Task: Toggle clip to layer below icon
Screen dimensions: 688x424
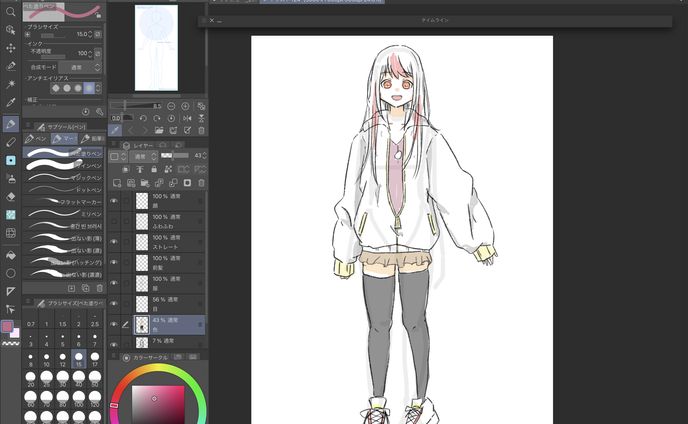Action: click(x=125, y=169)
